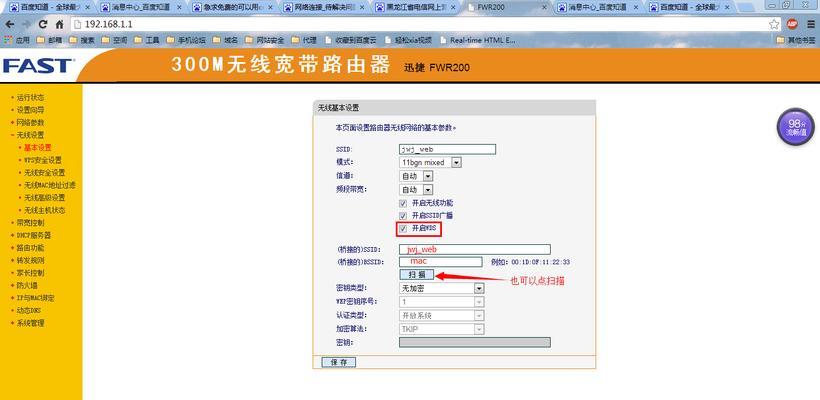Screen dimensions: 820x400
Task: Open the red ABP extension icon
Action: click(x=792, y=24)
